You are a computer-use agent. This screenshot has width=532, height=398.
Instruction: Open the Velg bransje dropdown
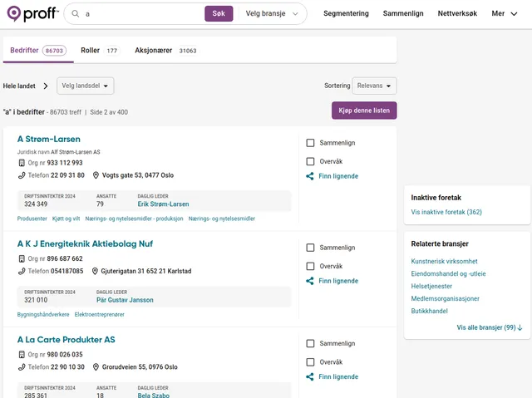270,14
